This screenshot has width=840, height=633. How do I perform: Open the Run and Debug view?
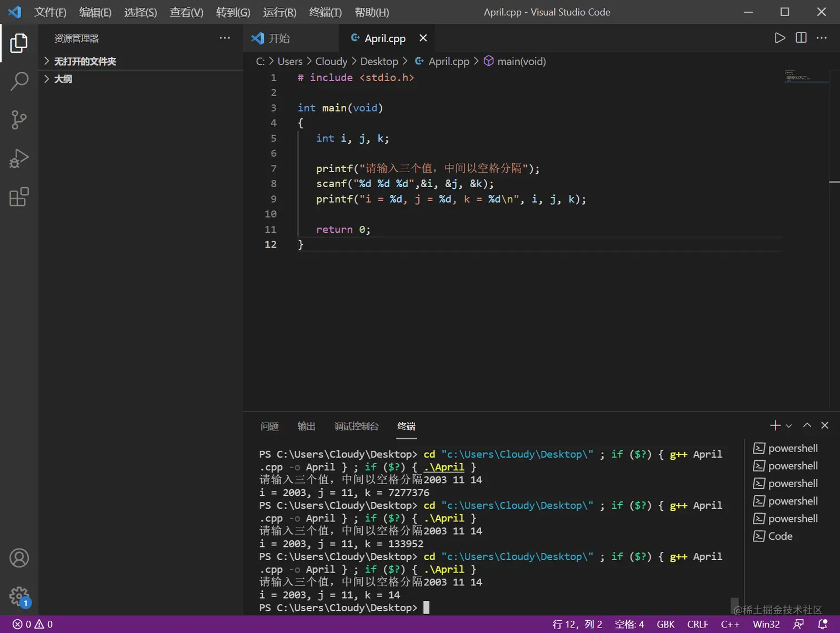click(x=19, y=158)
